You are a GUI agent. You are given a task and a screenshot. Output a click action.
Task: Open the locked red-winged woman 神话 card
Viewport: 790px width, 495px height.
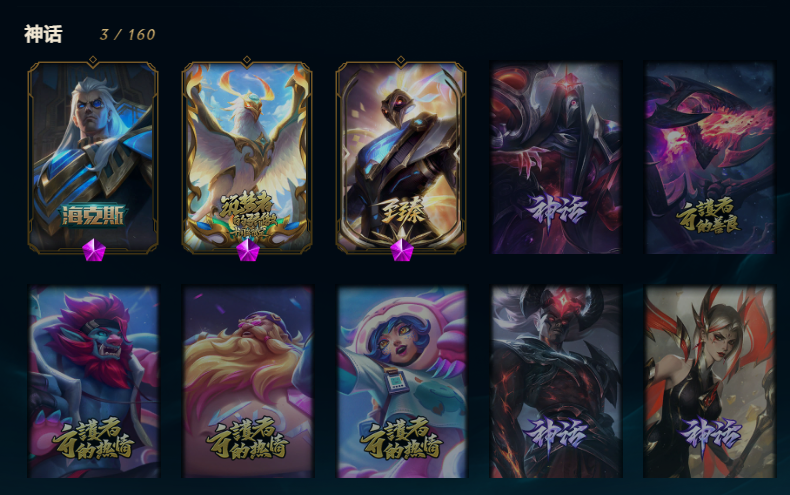[x=710, y=382]
